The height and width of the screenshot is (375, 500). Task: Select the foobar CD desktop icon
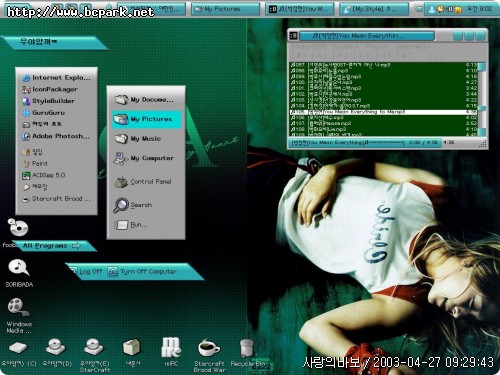(17, 228)
